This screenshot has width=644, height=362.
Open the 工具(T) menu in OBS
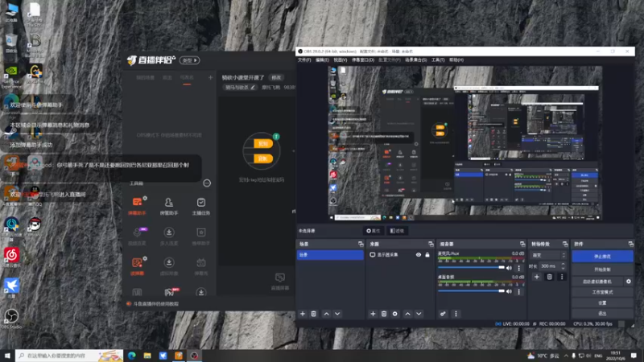pos(438,60)
